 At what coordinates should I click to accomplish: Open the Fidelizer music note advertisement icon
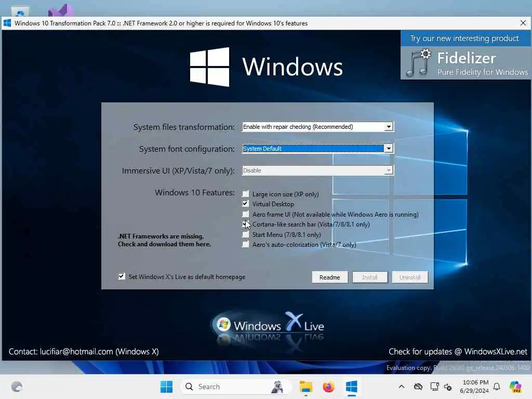click(x=418, y=63)
